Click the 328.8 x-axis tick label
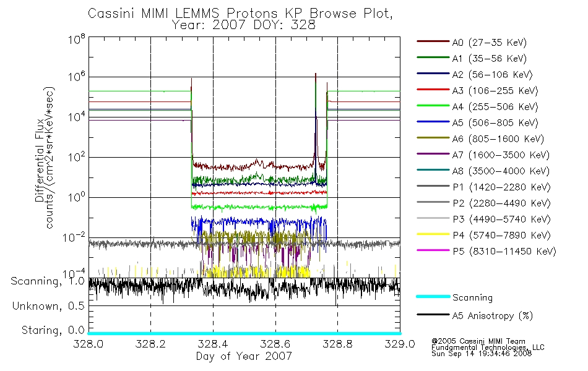The image size is (588, 371). 337,344
